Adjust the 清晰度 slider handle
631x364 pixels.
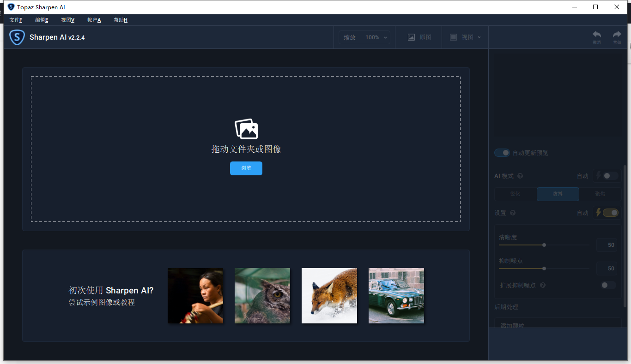(544, 245)
